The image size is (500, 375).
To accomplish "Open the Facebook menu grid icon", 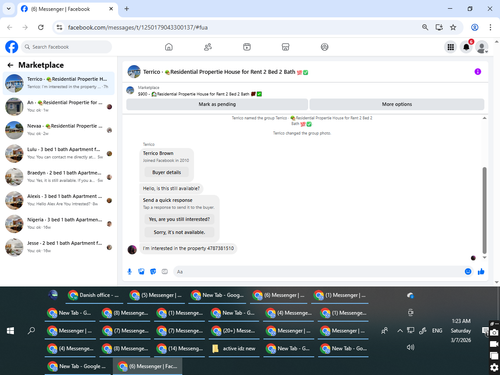I will 451,47.
